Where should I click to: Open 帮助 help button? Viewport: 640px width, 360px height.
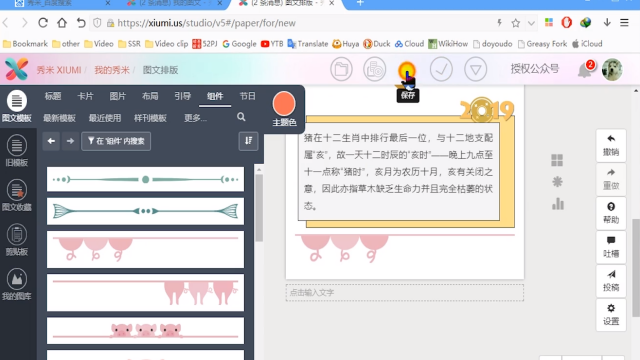(611, 213)
